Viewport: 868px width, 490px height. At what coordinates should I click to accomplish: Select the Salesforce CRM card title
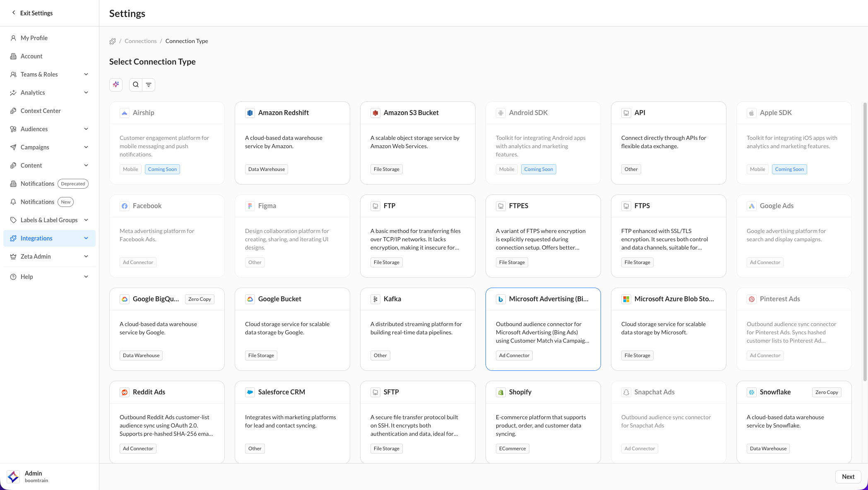point(281,392)
